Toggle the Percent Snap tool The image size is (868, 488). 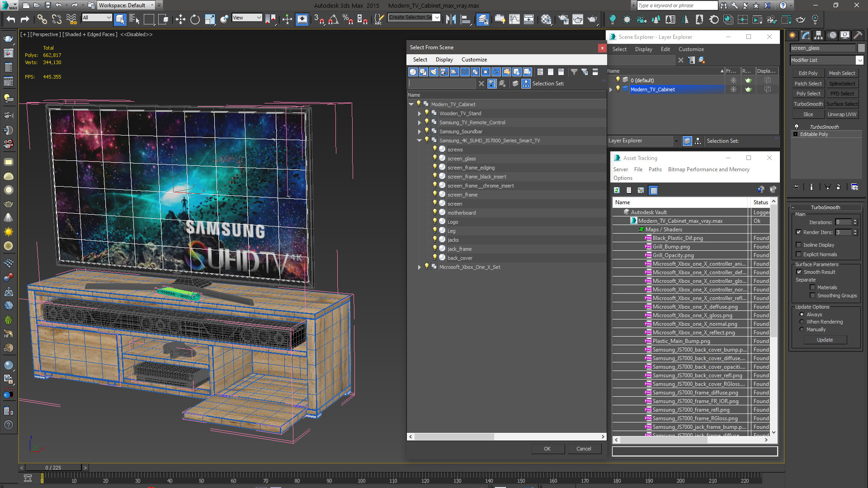[x=348, y=19]
